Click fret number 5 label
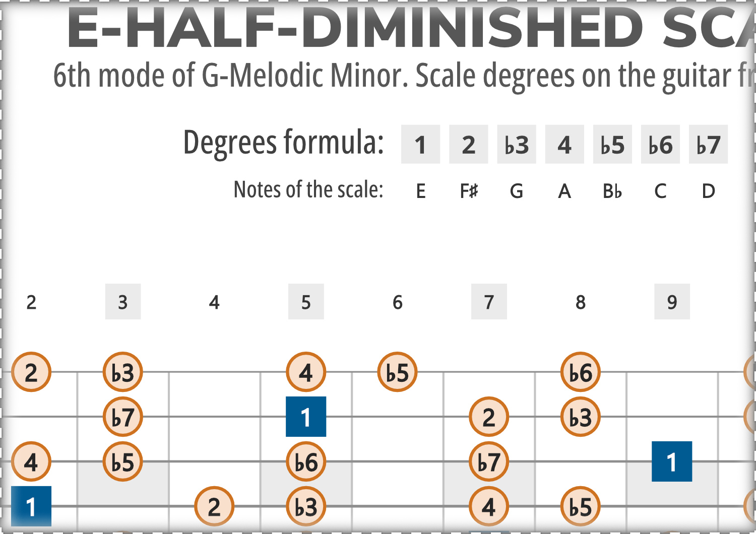The height and width of the screenshot is (534, 756). tap(306, 302)
